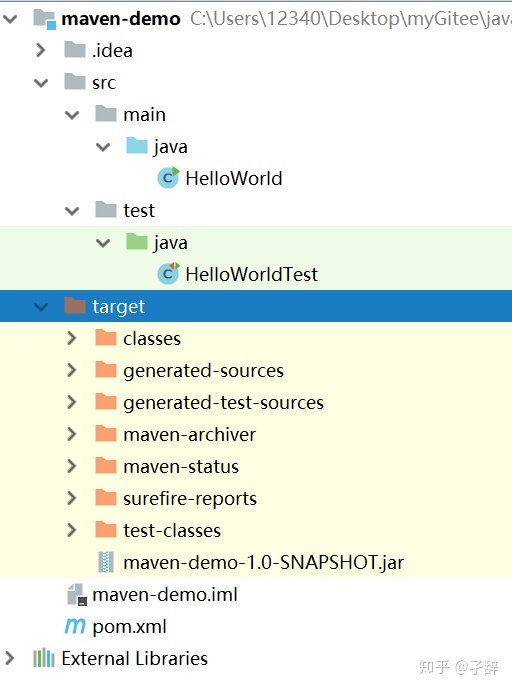Select the src folder name
The height and width of the screenshot is (689, 512).
tap(104, 83)
